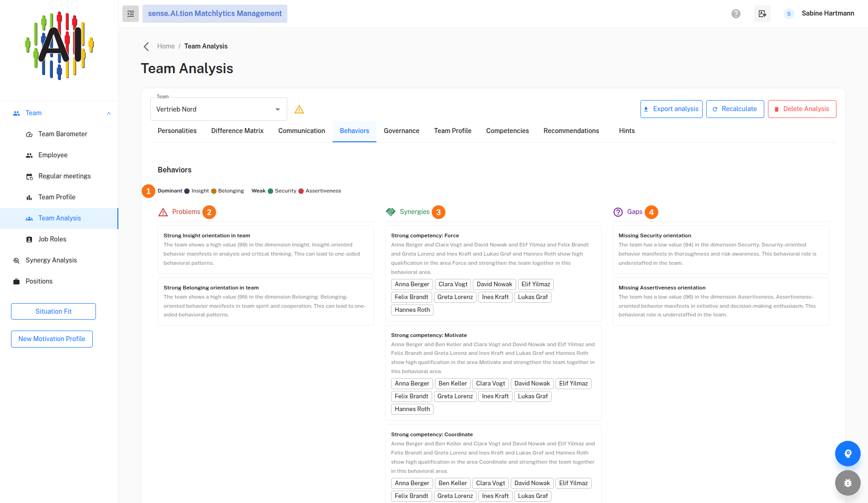
Task: Open Job Roles in sidebar
Action: [59, 239]
